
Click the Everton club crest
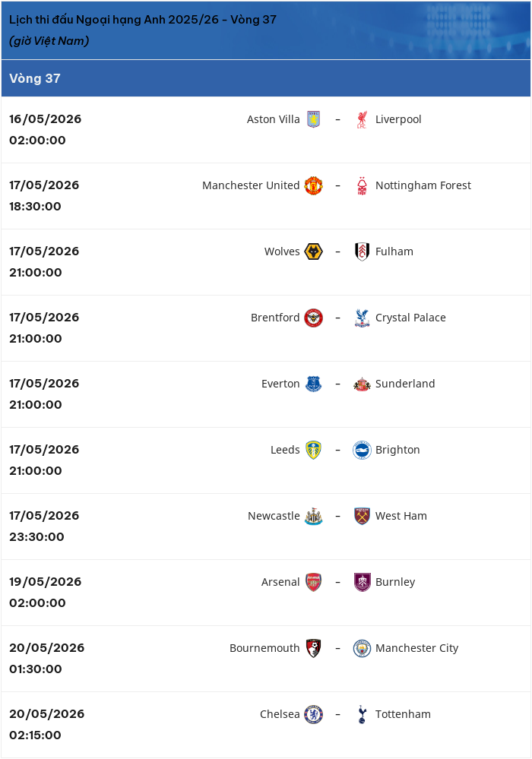tap(314, 384)
